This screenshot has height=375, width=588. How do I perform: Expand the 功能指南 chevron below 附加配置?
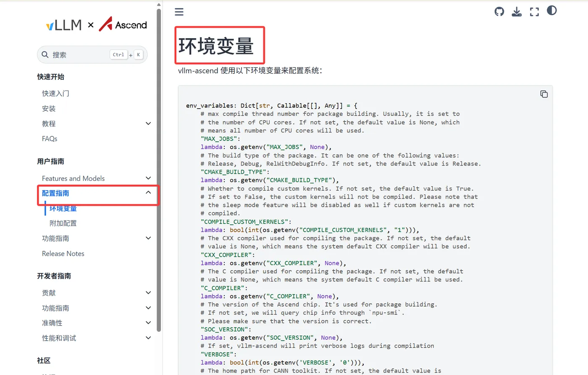[x=148, y=238]
